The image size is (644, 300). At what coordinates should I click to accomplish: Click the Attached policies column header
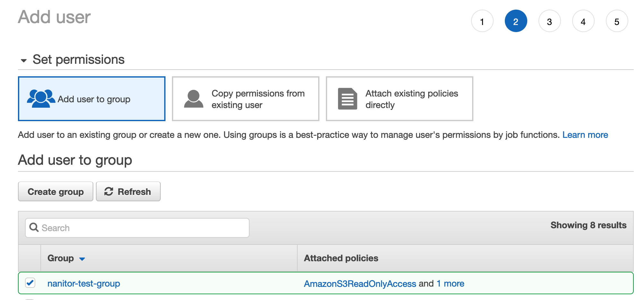point(341,258)
